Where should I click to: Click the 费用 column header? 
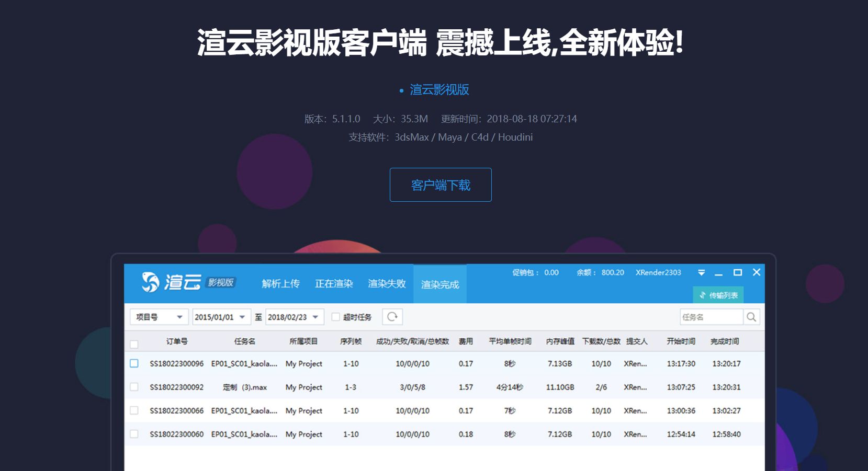point(466,341)
